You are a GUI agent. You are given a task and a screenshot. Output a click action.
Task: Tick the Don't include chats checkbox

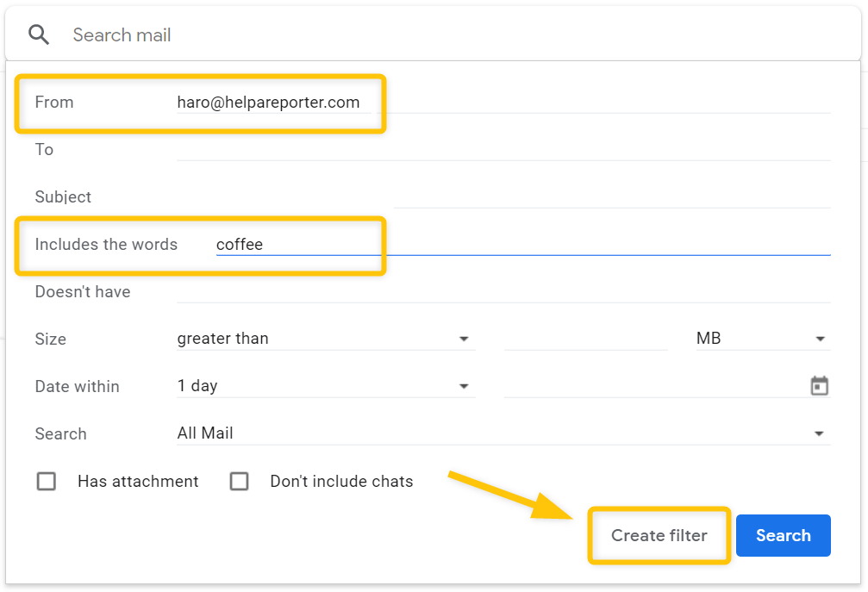(239, 482)
